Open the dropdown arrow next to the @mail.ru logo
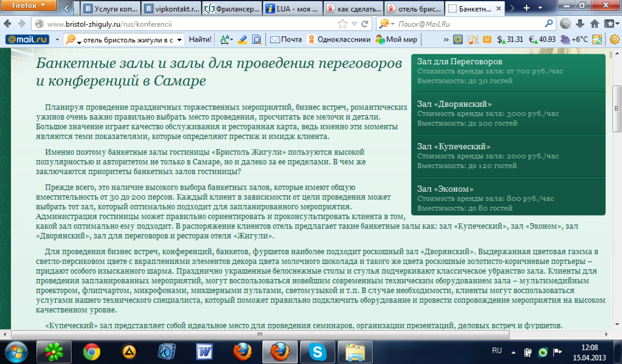The height and width of the screenshot is (364, 622). (57, 40)
